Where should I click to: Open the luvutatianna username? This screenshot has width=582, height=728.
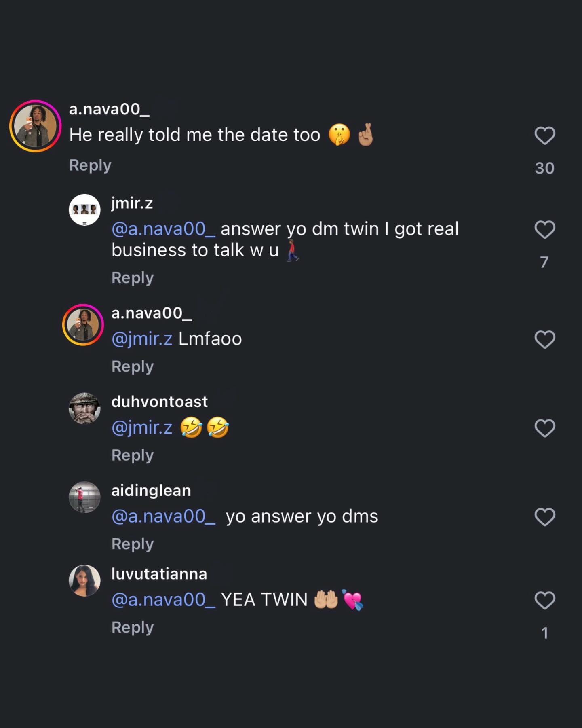(x=159, y=574)
